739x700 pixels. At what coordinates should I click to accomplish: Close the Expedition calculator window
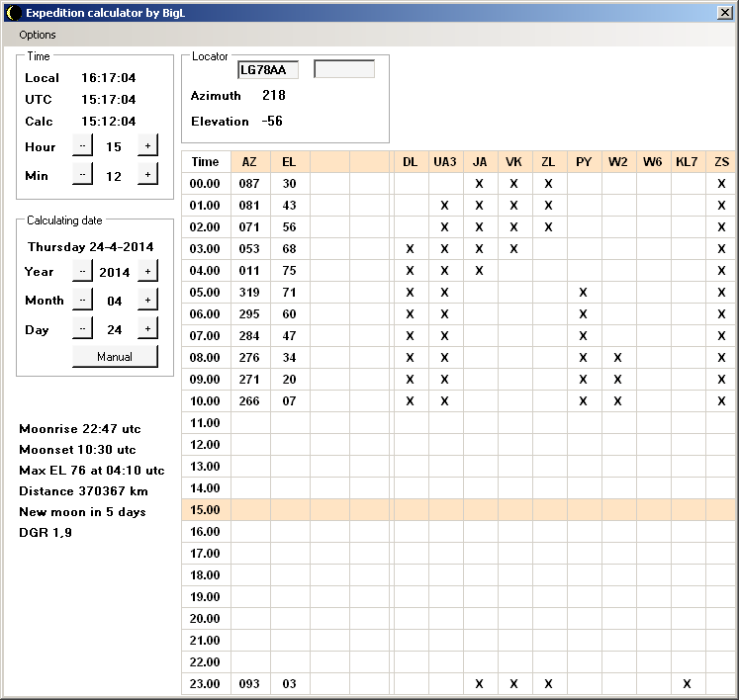[x=724, y=13]
